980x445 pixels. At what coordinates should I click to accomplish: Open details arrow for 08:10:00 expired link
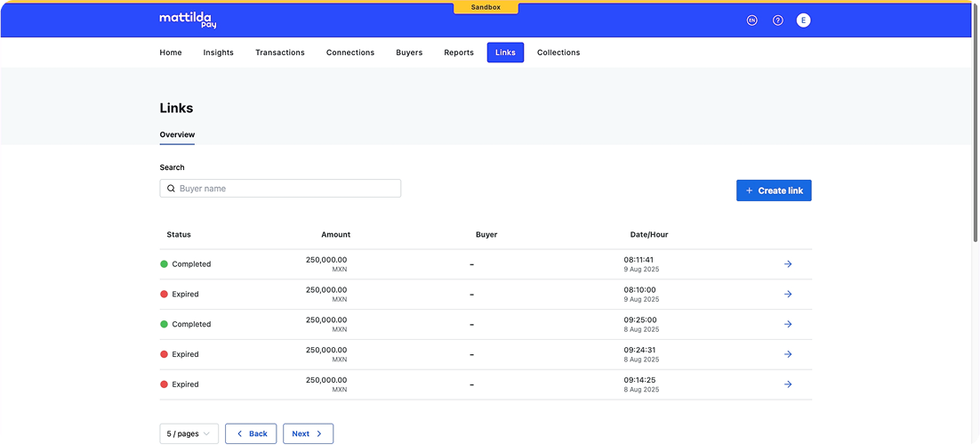coord(788,295)
